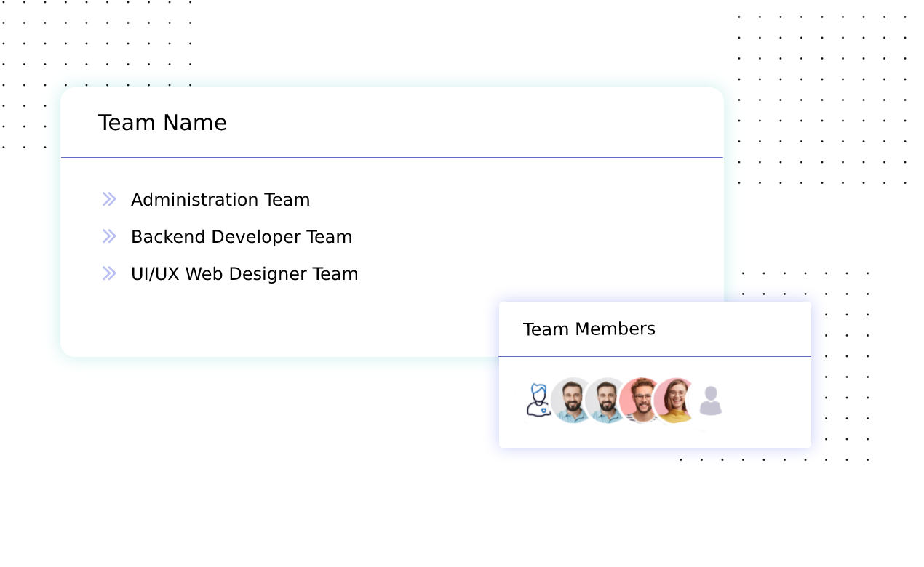
Task: Click the divider line under Team Members
Action: point(655,356)
